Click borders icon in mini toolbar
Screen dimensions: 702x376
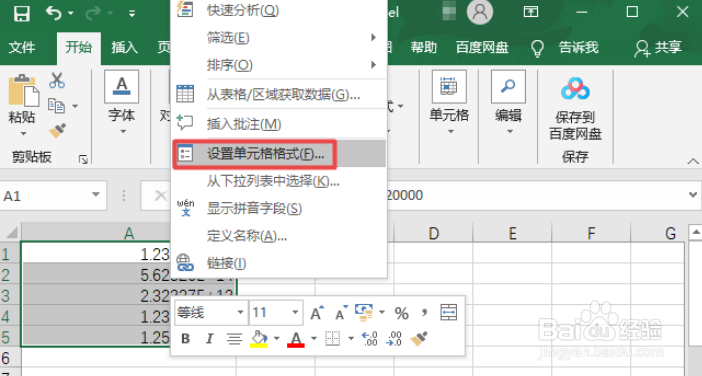point(333,339)
